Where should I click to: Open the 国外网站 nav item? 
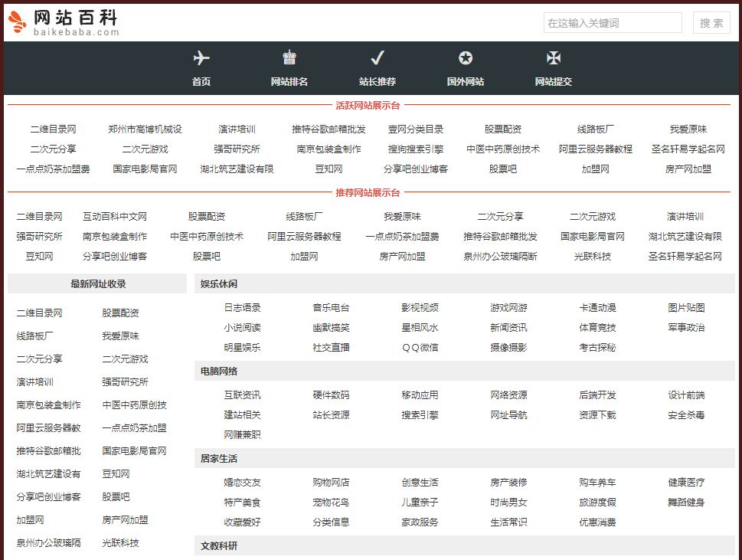(x=465, y=81)
